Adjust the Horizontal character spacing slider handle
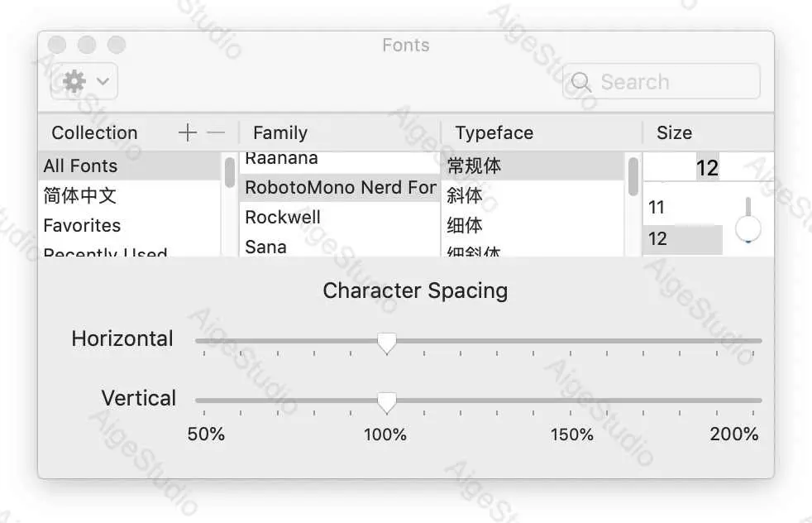 [x=387, y=340]
